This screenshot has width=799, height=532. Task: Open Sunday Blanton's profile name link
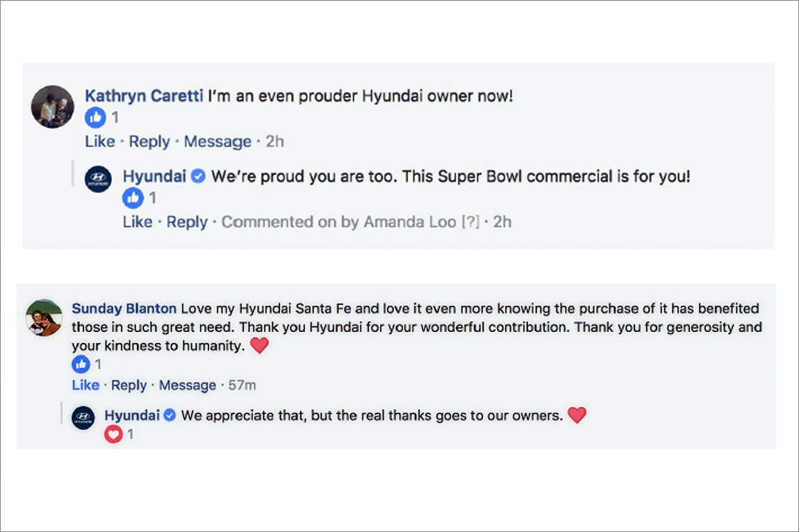[124, 308]
